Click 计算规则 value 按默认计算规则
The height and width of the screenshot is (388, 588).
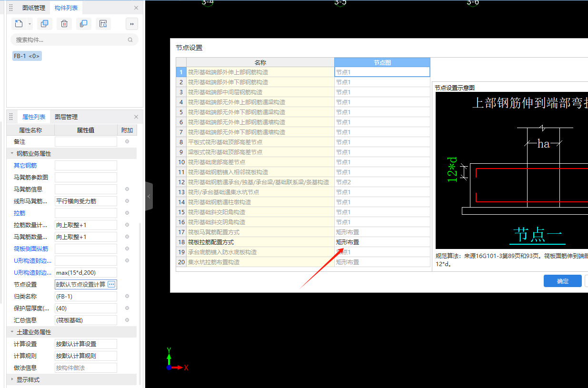tap(86, 356)
